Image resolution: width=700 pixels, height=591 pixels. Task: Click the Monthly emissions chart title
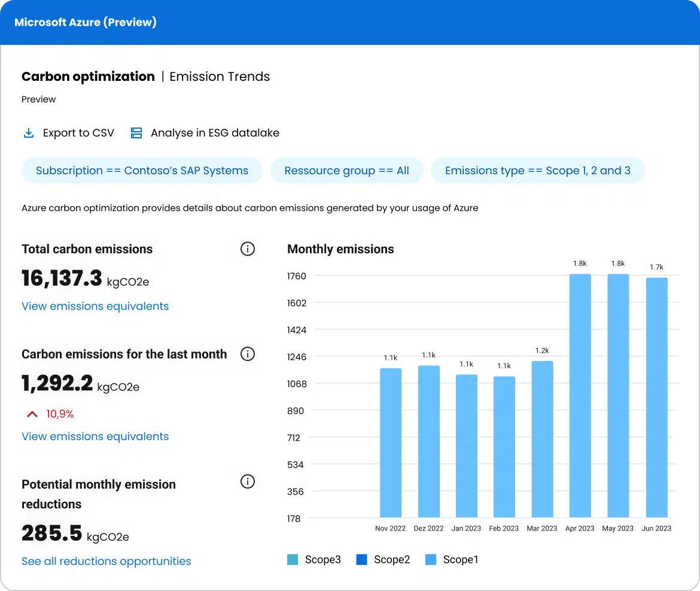coord(340,249)
